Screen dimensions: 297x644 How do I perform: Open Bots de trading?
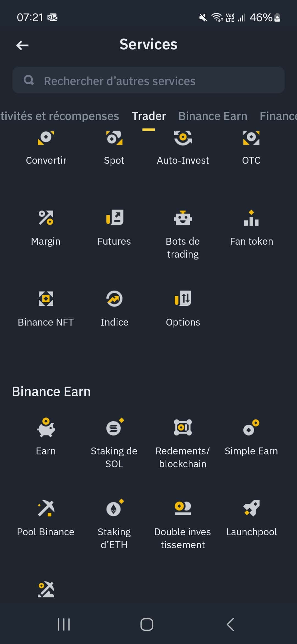click(183, 218)
